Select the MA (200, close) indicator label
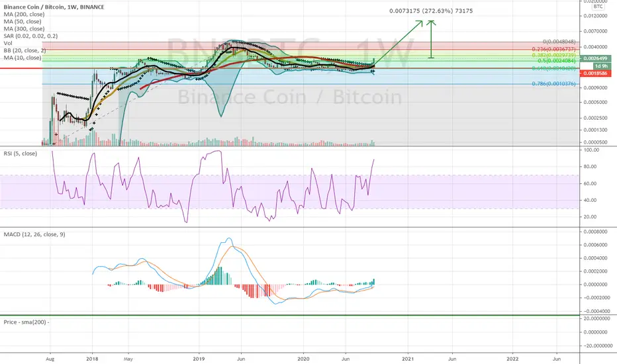 (x=24, y=14)
